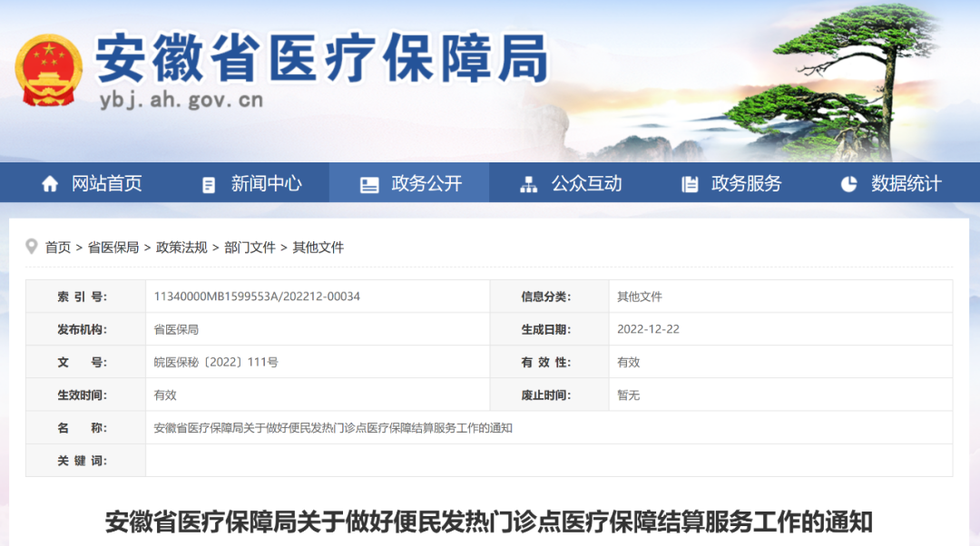Click the 信息分类 value 其他文件
The width and height of the screenshot is (980, 546).
640,296
